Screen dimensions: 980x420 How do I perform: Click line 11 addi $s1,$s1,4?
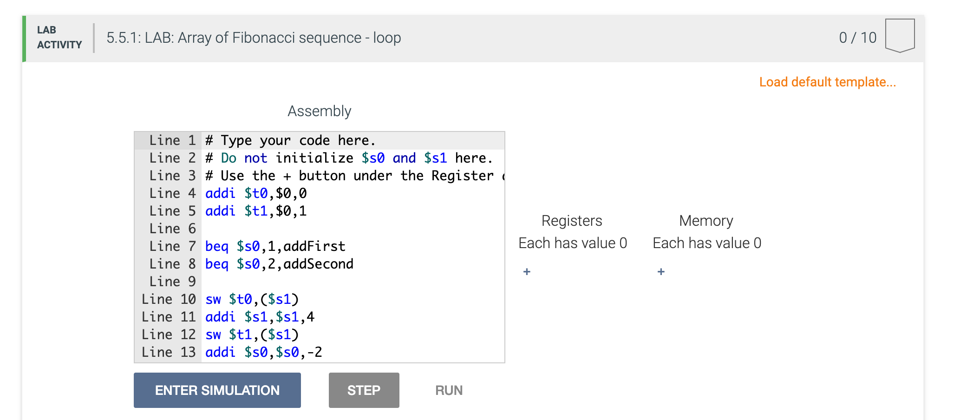click(260, 317)
